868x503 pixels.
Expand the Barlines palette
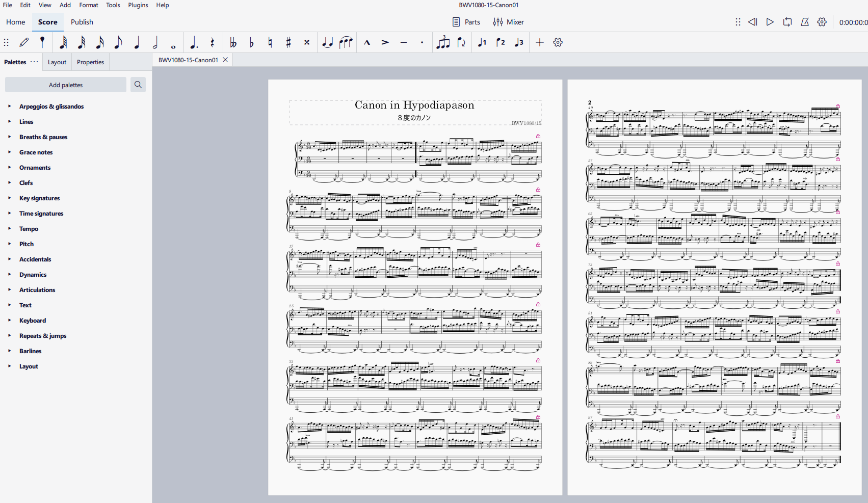click(x=9, y=351)
